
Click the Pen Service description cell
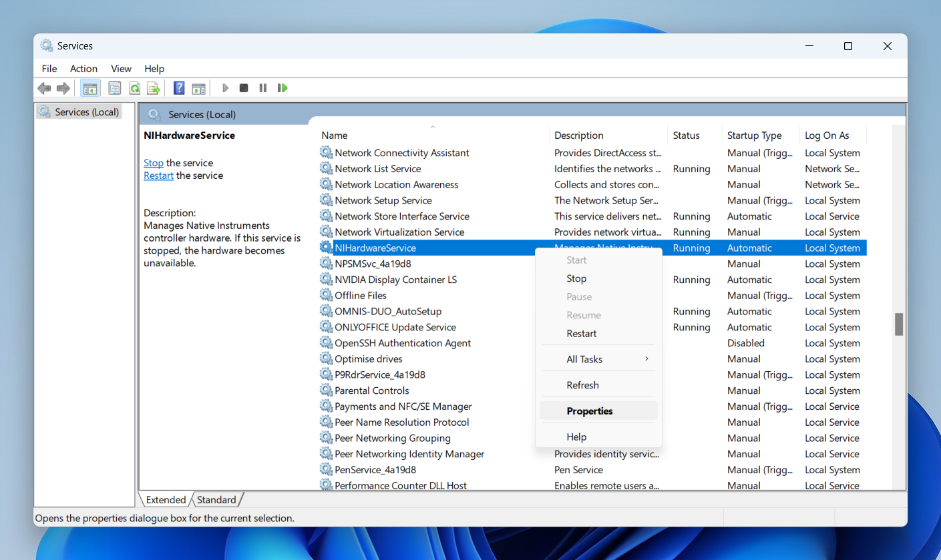(x=578, y=470)
